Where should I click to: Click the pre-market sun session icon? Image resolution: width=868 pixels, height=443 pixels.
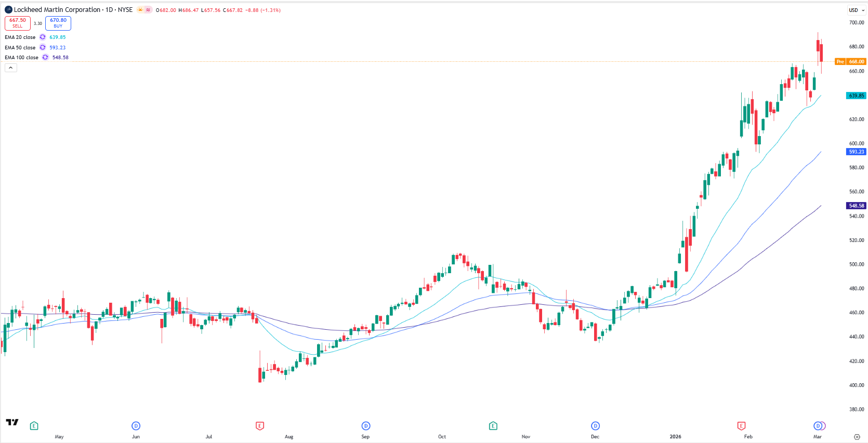point(140,10)
